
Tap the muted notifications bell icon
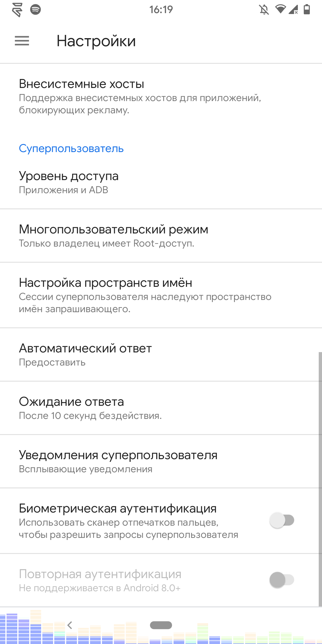264,10
